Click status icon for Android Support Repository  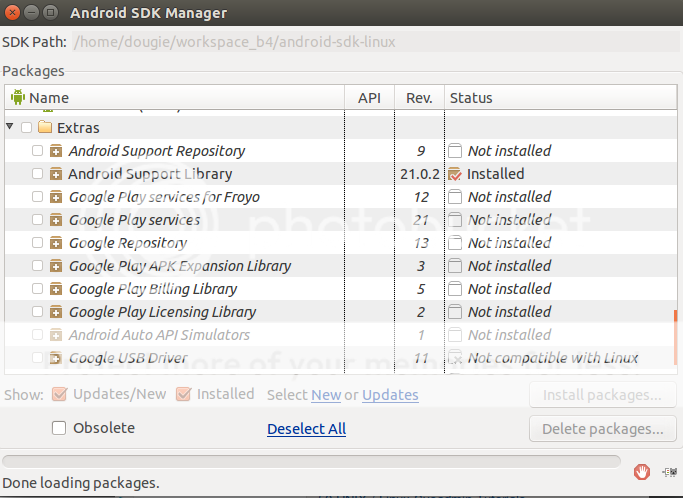(x=455, y=151)
